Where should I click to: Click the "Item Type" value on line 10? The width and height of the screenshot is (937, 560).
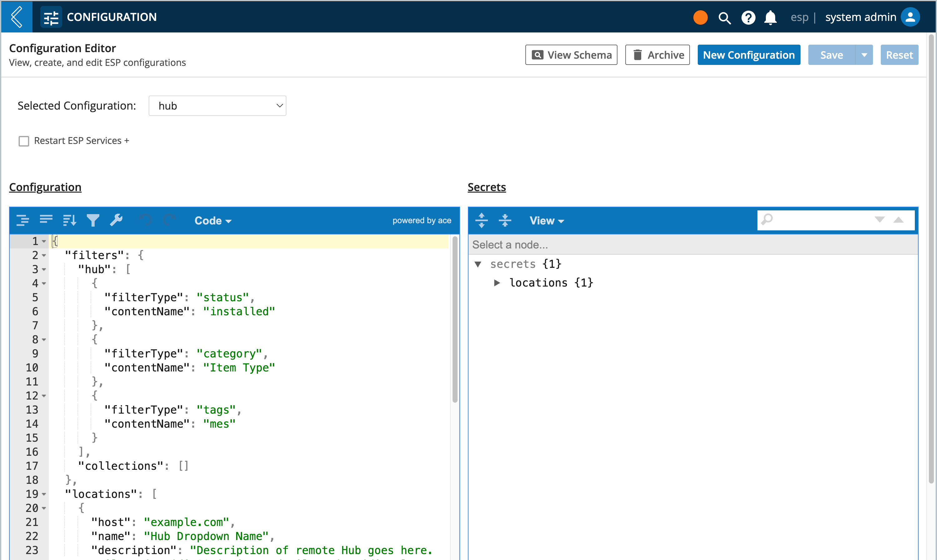(239, 368)
